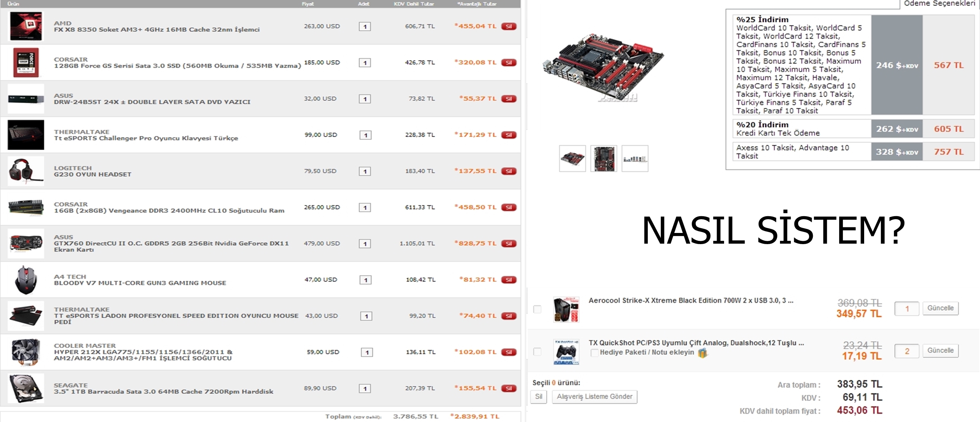Check the Aerocool Strike-X item checkbox
This screenshot has width=980, height=422.
point(537,309)
